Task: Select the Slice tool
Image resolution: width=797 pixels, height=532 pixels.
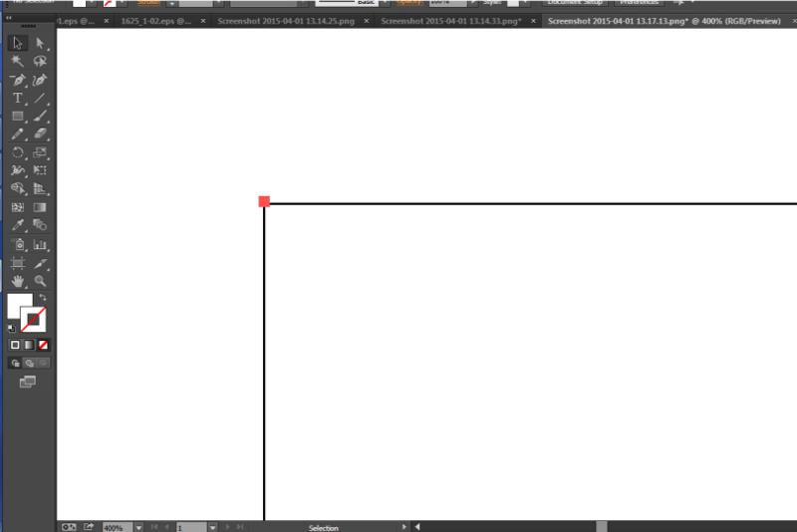Action: (40, 263)
